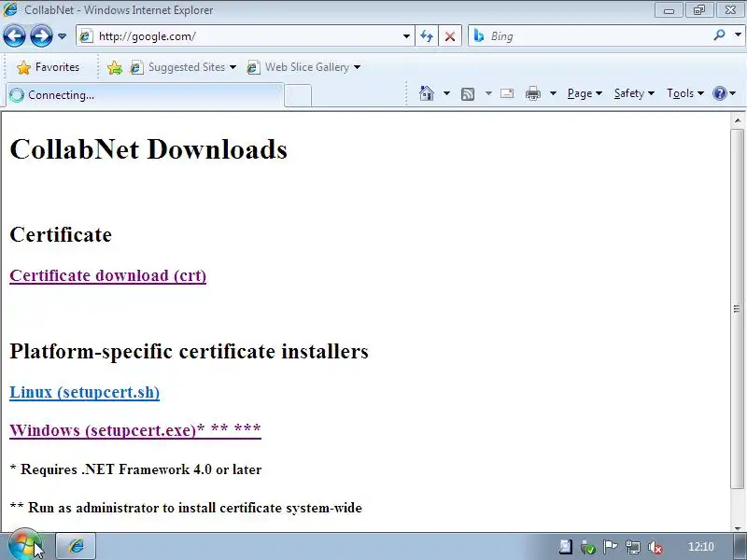Go forward with the Forward arrow button

click(x=41, y=35)
